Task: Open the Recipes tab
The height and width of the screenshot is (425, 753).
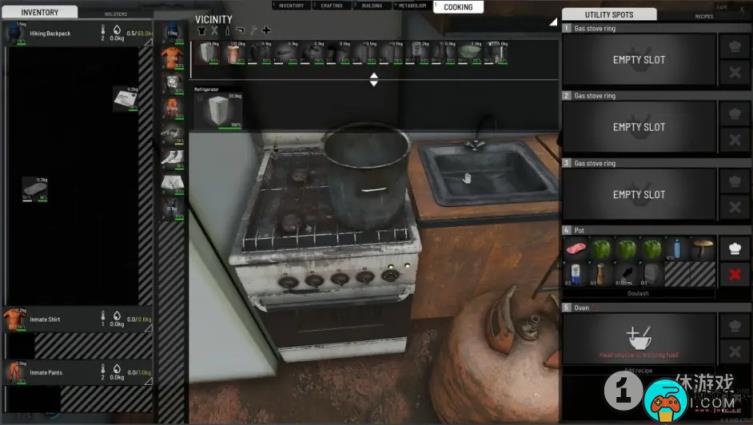Action: coord(704,16)
